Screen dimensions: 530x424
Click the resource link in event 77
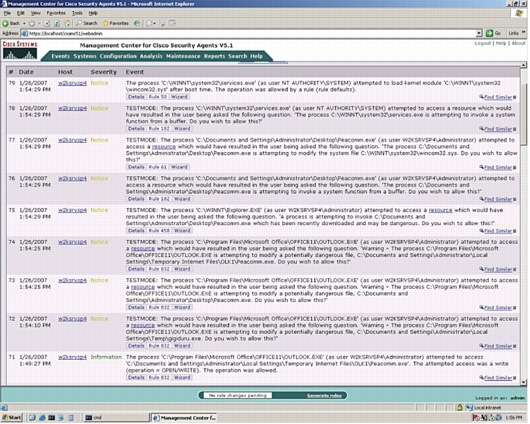point(164,147)
